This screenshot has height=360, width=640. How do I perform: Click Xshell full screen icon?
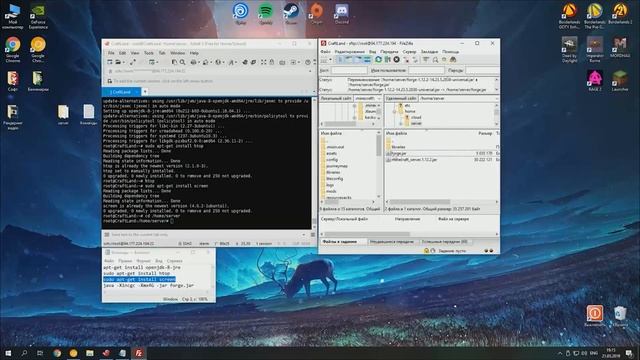[264, 62]
